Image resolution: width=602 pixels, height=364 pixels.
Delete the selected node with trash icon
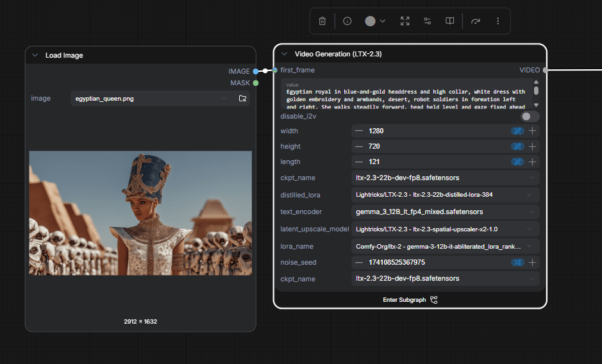click(x=322, y=21)
